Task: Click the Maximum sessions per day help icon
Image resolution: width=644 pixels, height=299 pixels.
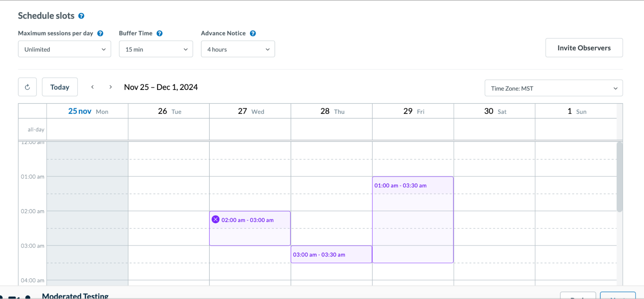Action: [x=100, y=33]
